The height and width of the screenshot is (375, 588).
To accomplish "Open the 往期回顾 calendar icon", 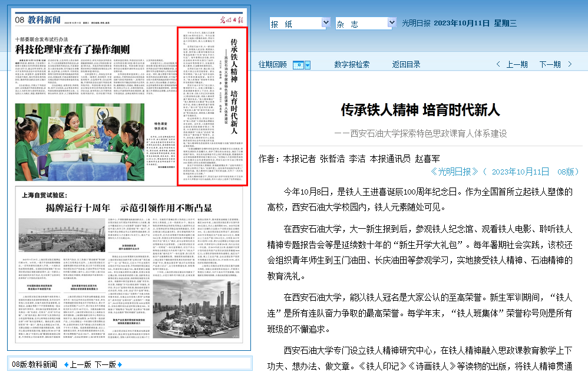I will [298, 65].
